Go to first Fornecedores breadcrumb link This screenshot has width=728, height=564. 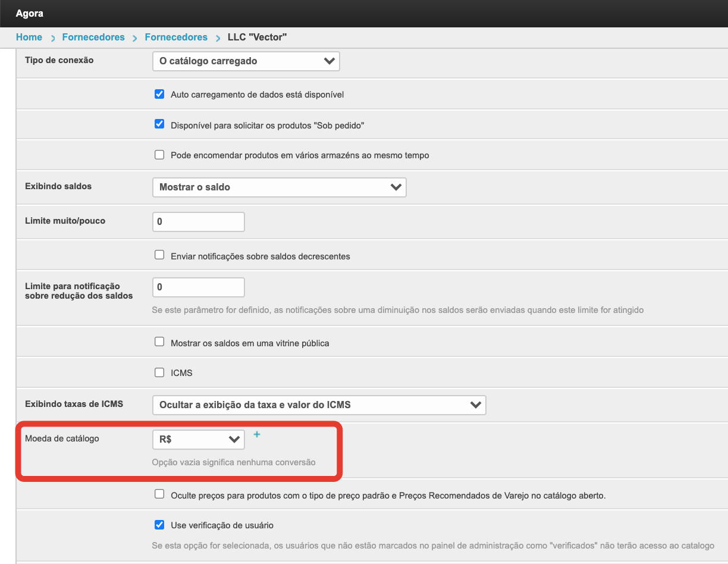tap(93, 37)
